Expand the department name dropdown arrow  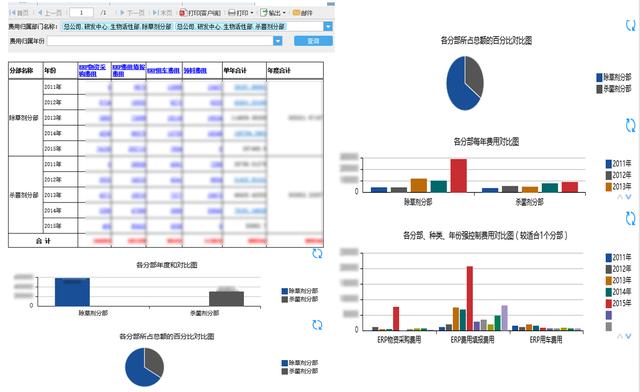328,27
